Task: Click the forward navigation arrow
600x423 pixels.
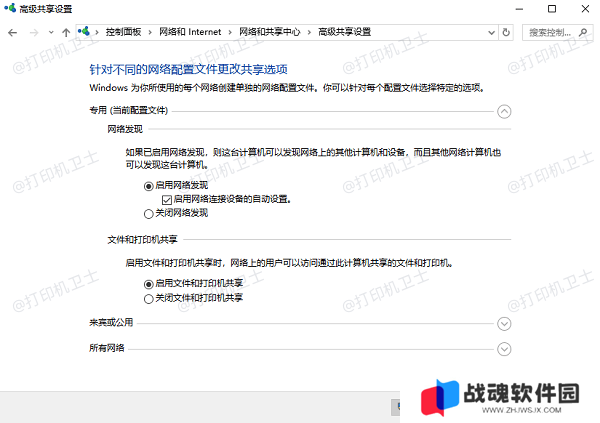Action: [34, 33]
